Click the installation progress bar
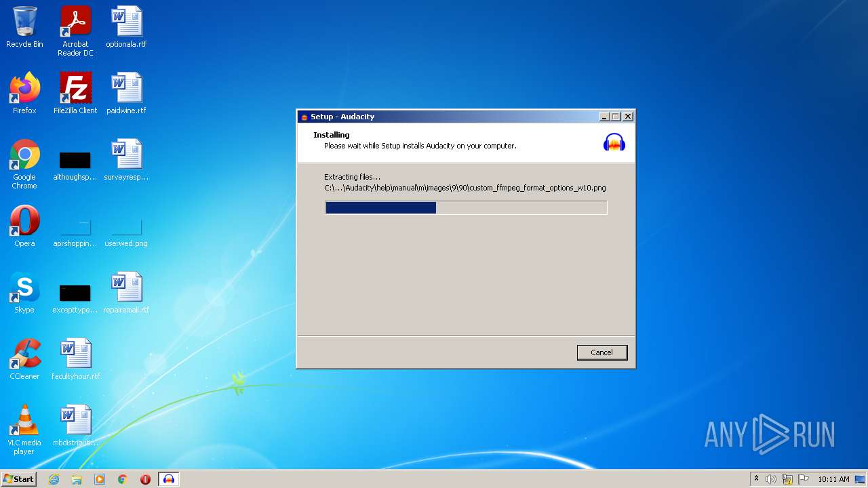The height and width of the screenshot is (488, 868). [466, 207]
